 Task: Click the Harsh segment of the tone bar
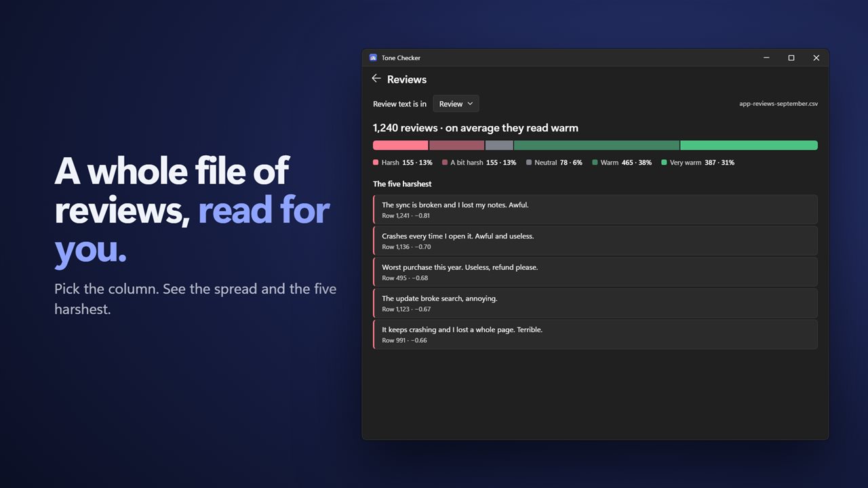(x=401, y=145)
